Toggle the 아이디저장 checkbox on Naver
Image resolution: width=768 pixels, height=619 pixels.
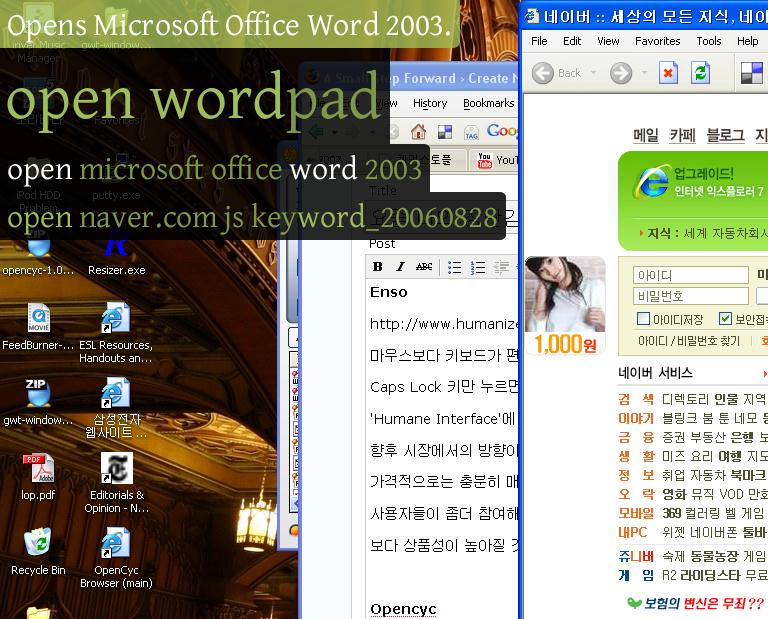click(x=643, y=319)
